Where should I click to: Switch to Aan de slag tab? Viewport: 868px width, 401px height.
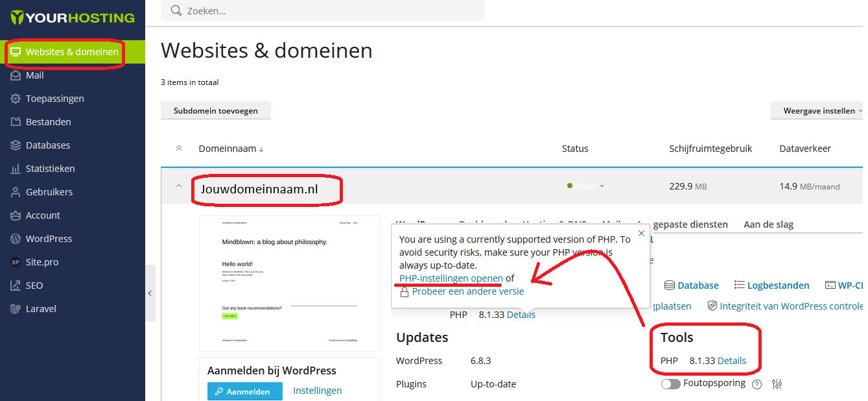[x=768, y=225]
